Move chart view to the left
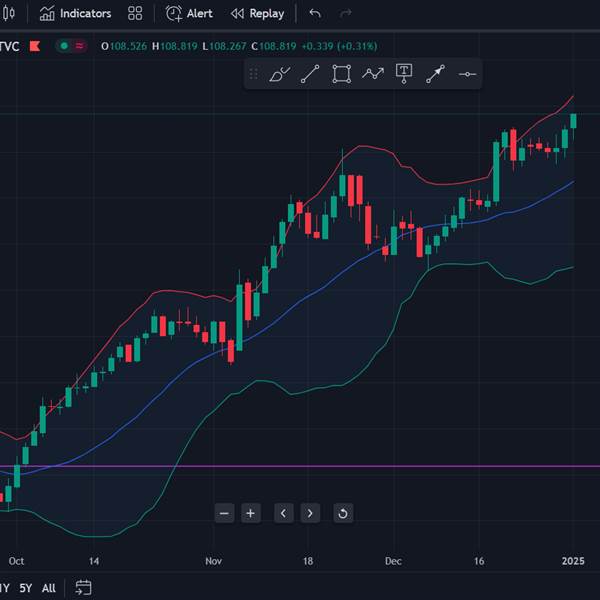Screen dimensions: 600x600 (284, 513)
